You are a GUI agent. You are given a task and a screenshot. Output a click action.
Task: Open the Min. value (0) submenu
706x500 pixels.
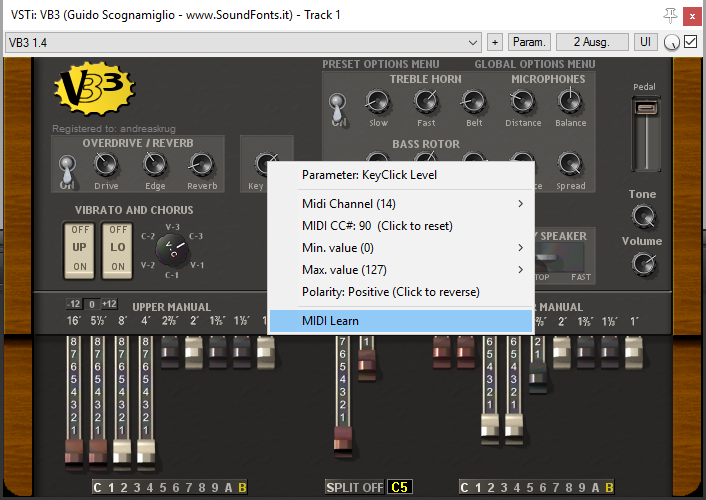[401, 248]
